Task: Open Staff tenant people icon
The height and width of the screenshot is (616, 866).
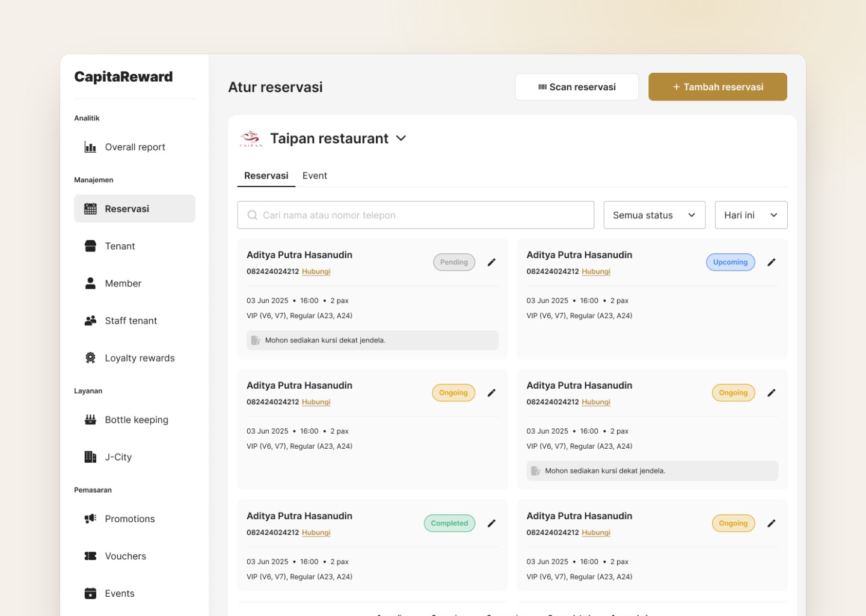Action: point(90,321)
